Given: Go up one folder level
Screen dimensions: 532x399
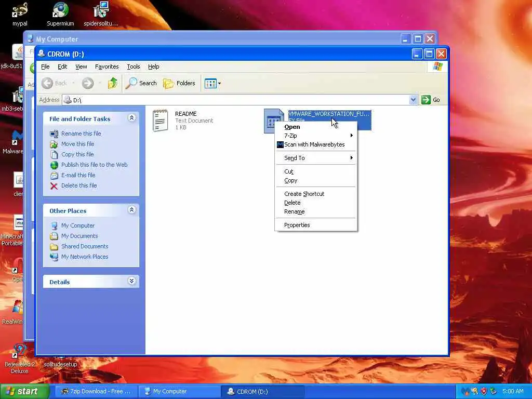Looking at the screenshot, I should (113, 83).
